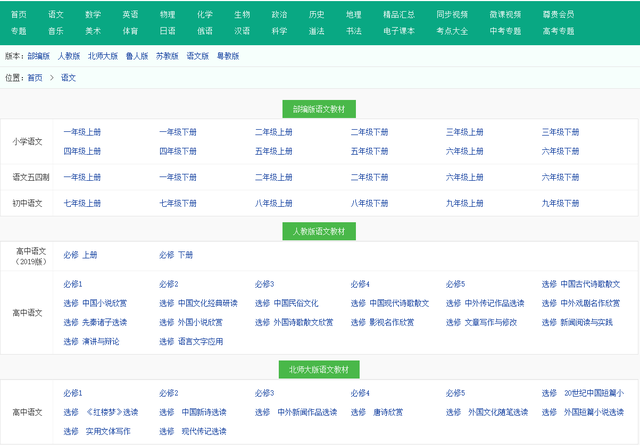Open 五年级下册 under 小学语文
This screenshot has height=445, width=640.
[x=369, y=151]
